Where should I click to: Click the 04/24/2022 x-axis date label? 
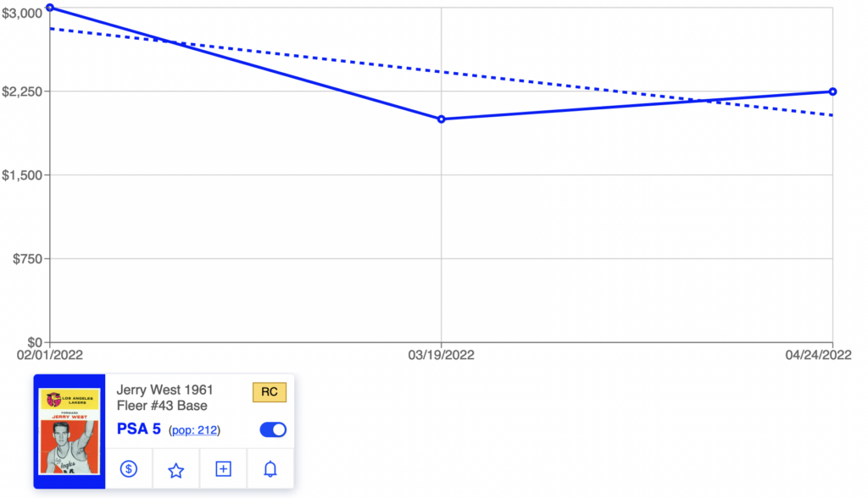[x=818, y=355]
